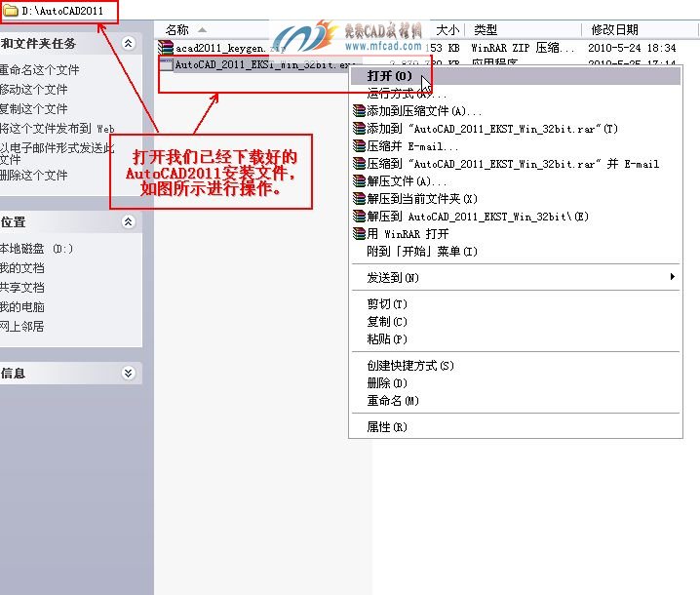The height and width of the screenshot is (595, 700).
Task: Select 添加到压缩文件(A)... menu entry
Action: pyautogui.click(x=516, y=111)
